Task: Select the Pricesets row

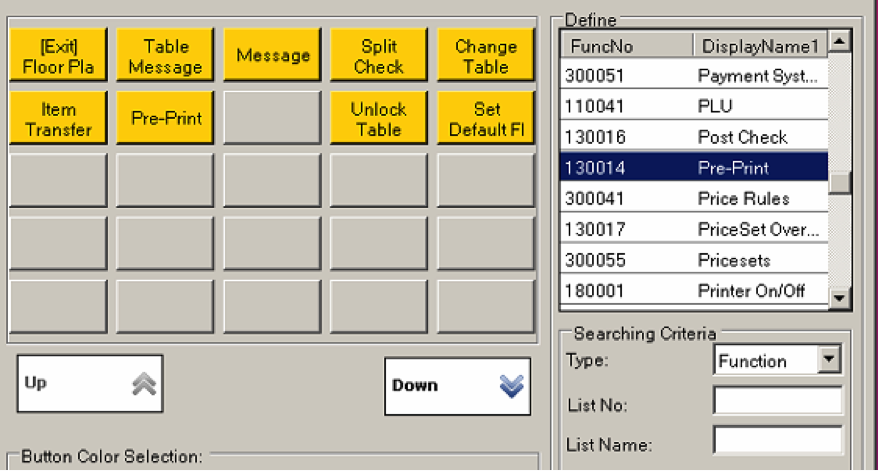Action: 695,260
